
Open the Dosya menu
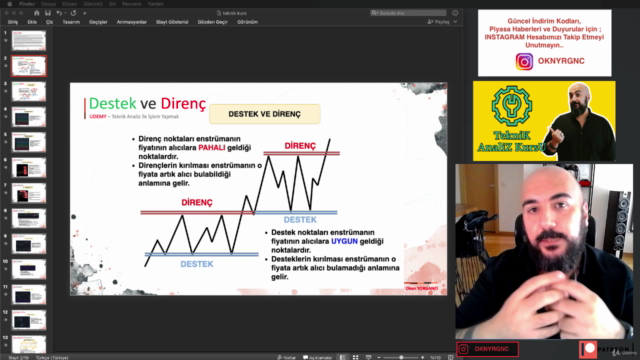(48, 4)
